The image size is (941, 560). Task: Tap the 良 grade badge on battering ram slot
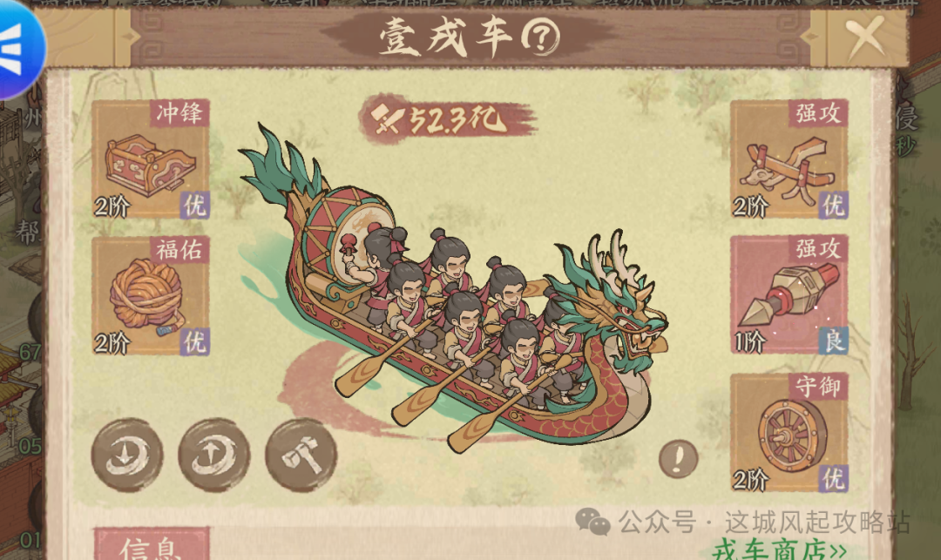pos(834,341)
